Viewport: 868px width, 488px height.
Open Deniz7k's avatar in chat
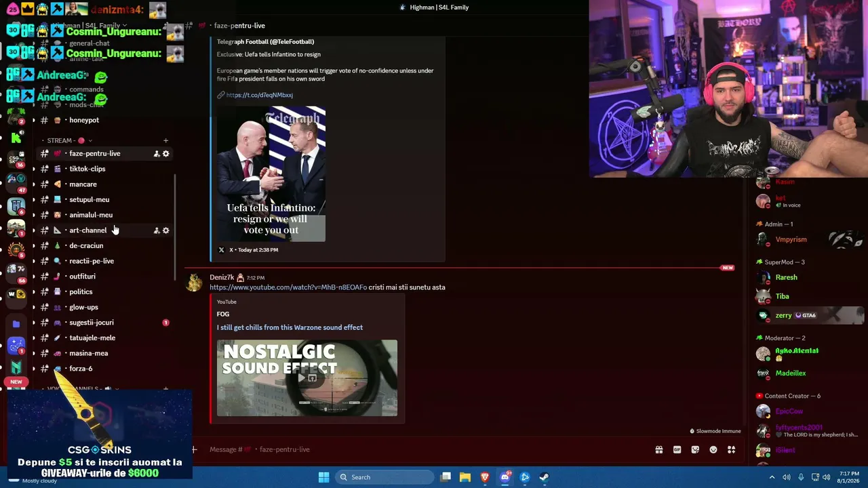click(195, 283)
